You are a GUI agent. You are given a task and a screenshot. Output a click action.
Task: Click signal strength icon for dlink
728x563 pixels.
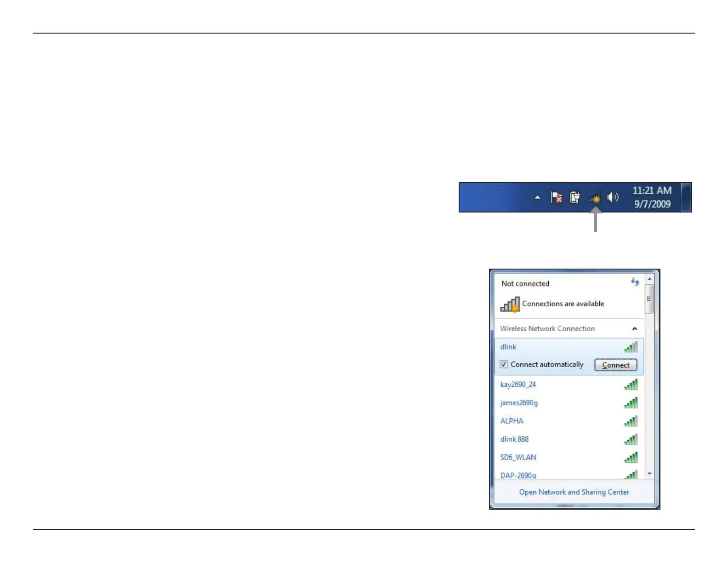(631, 347)
